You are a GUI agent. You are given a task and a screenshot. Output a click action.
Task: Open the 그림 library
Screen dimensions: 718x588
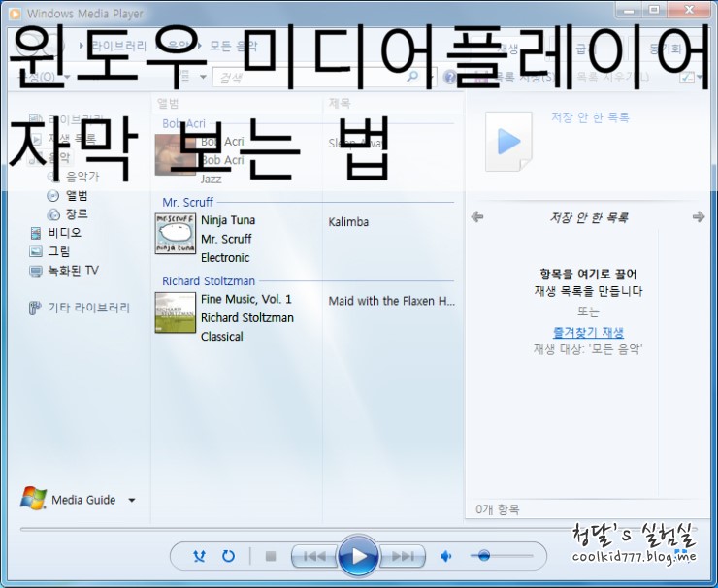click(x=59, y=251)
